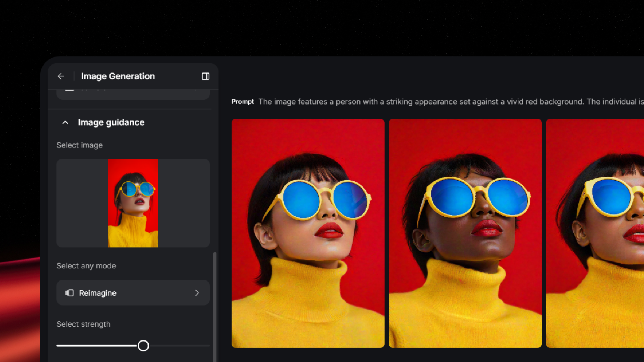Click the Image Generation title
Viewport: 644px width, 362px height.
coord(118,76)
